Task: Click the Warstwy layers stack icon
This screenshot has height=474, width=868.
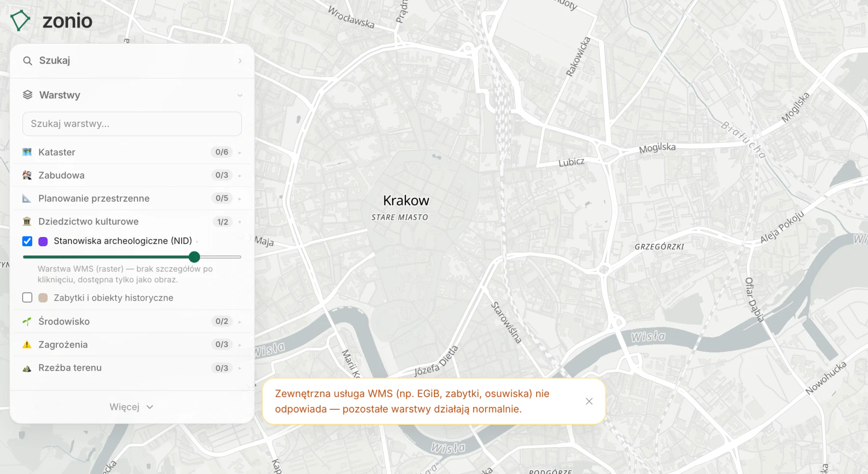Action: point(27,95)
